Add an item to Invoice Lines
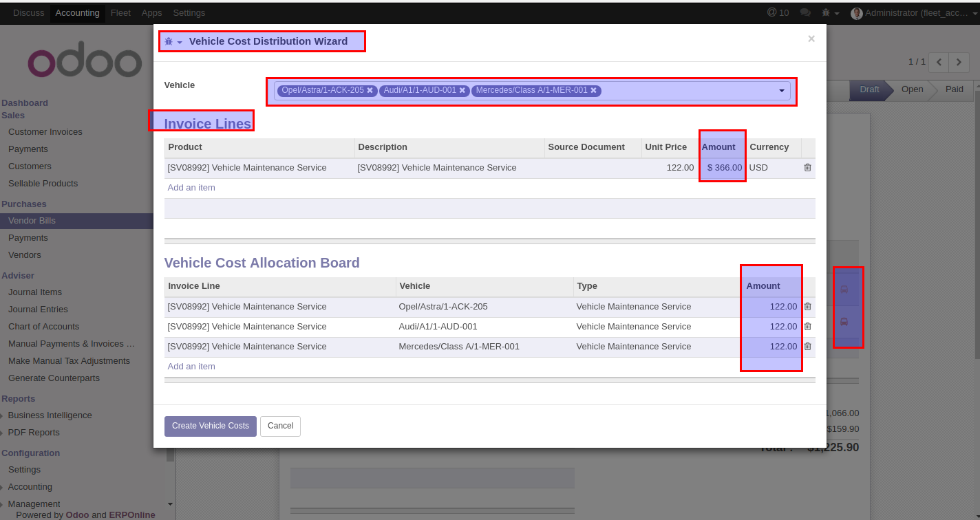 [x=191, y=188]
